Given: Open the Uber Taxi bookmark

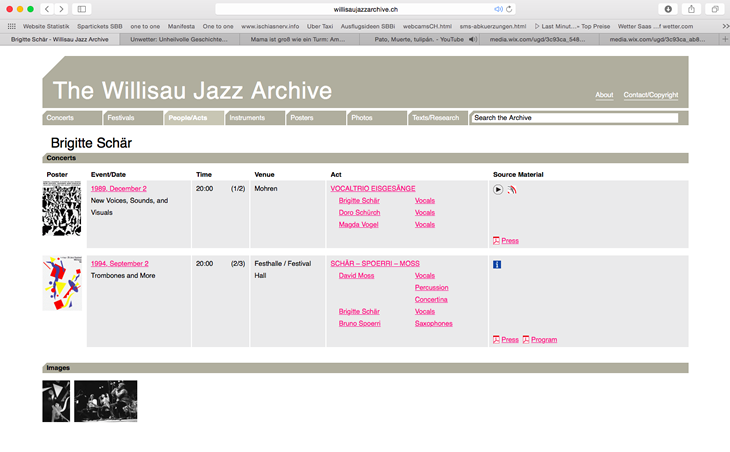Looking at the screenshot, I should [320, 27].
